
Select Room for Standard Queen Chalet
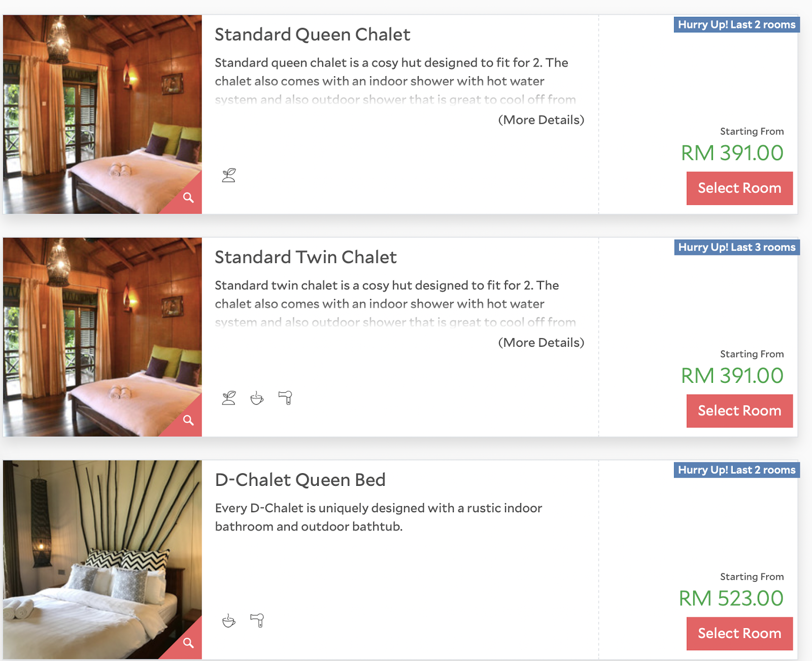tap(739, 188)
